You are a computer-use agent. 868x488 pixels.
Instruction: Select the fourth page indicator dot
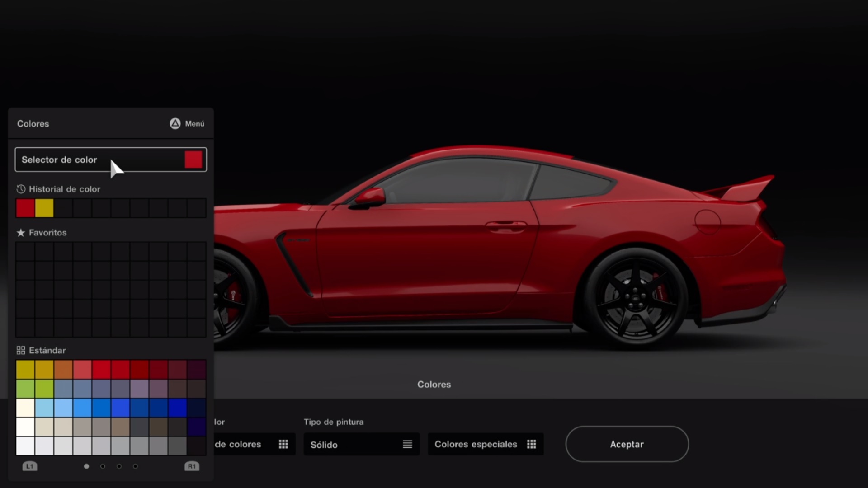(x=135, y=466)
